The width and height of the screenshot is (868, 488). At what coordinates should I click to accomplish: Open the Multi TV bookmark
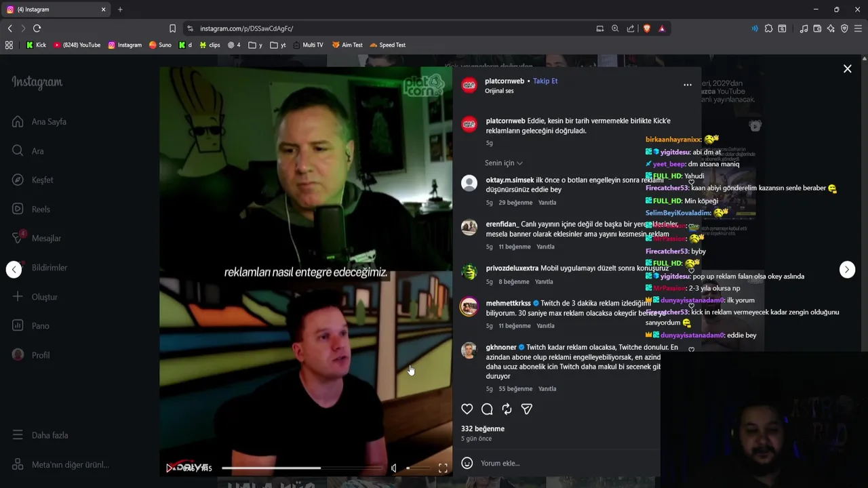(308, 45)
